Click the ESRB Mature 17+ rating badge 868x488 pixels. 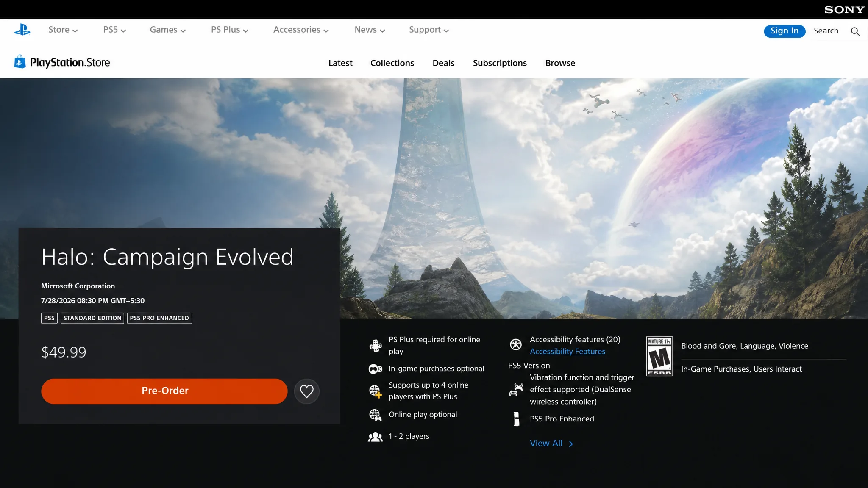pos(659,356)
